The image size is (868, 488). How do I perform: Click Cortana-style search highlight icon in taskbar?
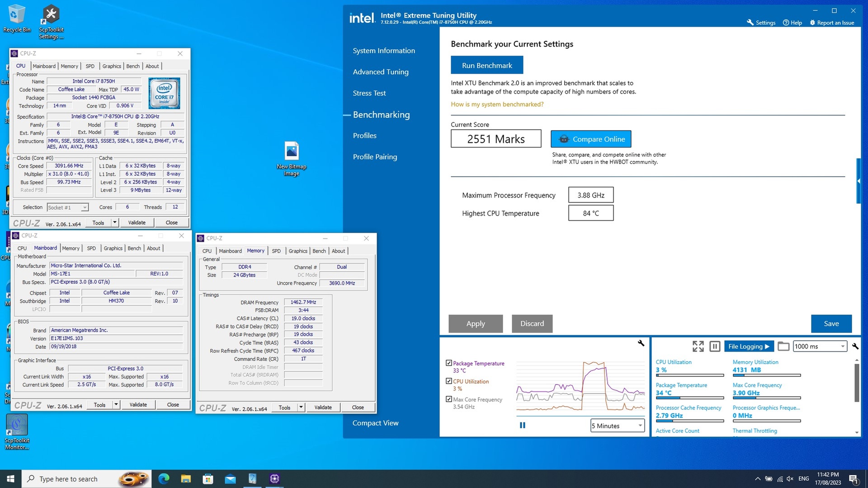(134, 479)
